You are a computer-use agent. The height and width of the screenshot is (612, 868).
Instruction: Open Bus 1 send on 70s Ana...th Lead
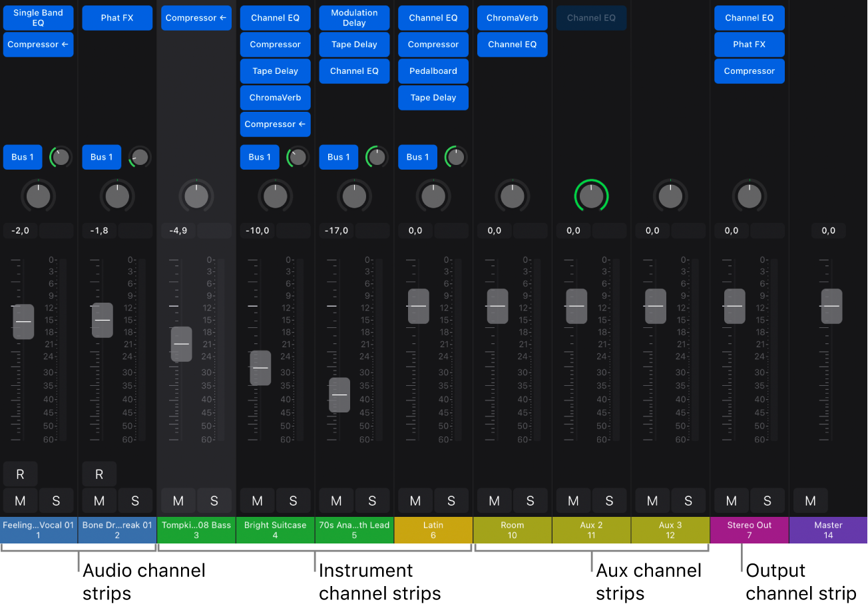339,157
